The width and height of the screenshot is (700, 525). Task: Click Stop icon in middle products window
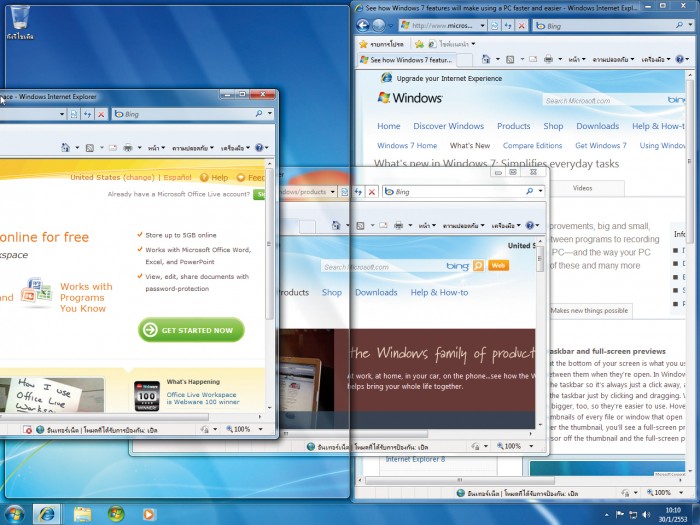tap(371, 192)
